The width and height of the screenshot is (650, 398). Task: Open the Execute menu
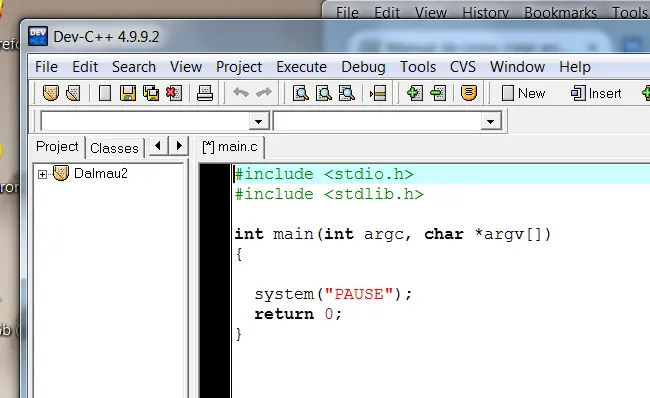[301, 67]
